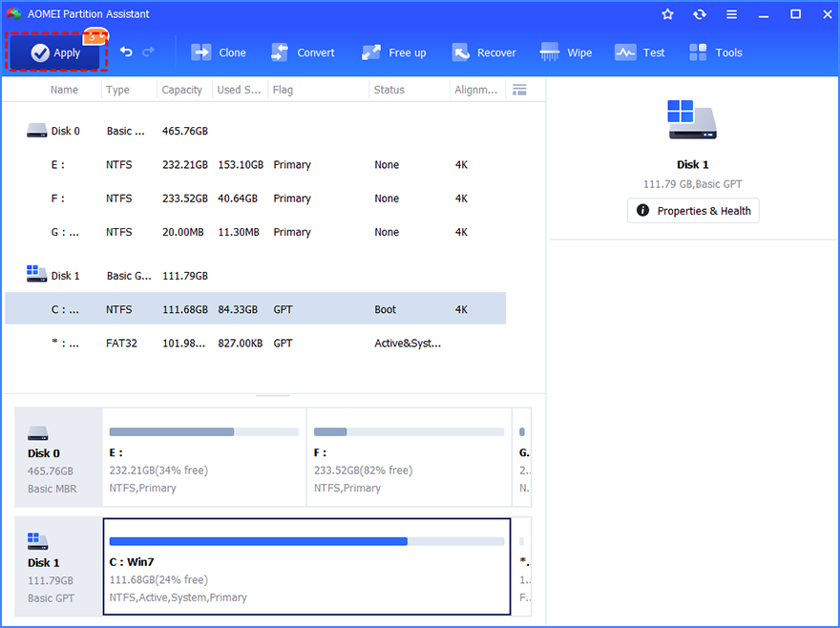The image size is (840, 628).
Task: Click the Active&Syst... status cell
Action: coord(408,343)
